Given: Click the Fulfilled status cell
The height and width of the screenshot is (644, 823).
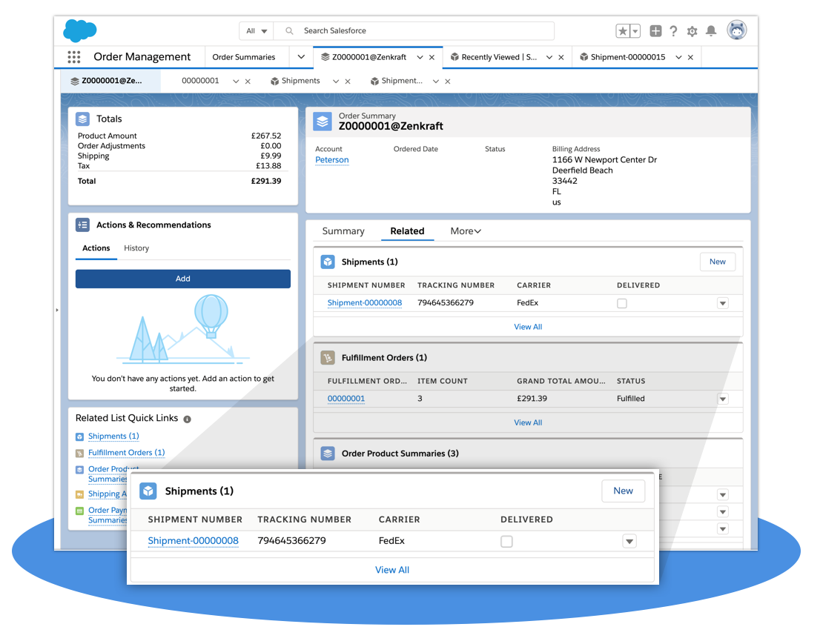Looking at the screenshot, I should pos(631,399).
